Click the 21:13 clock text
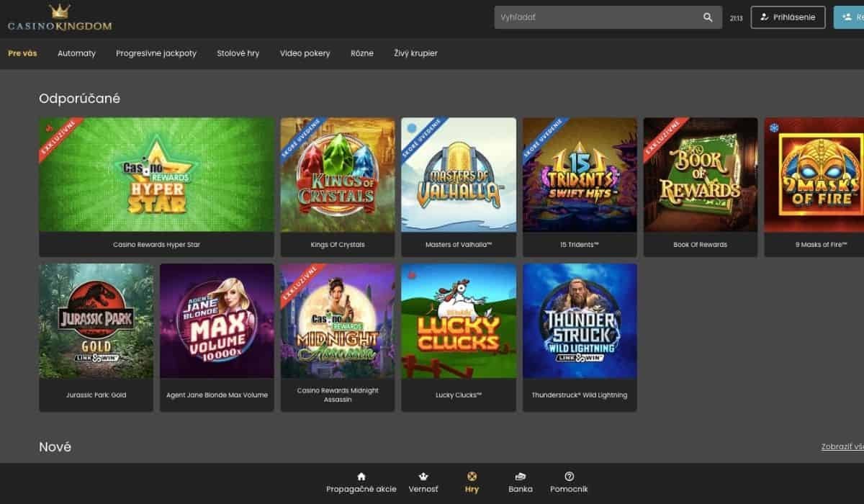This screenshot has width=864, height=504. pyautogui.click(x=736, y=18)
